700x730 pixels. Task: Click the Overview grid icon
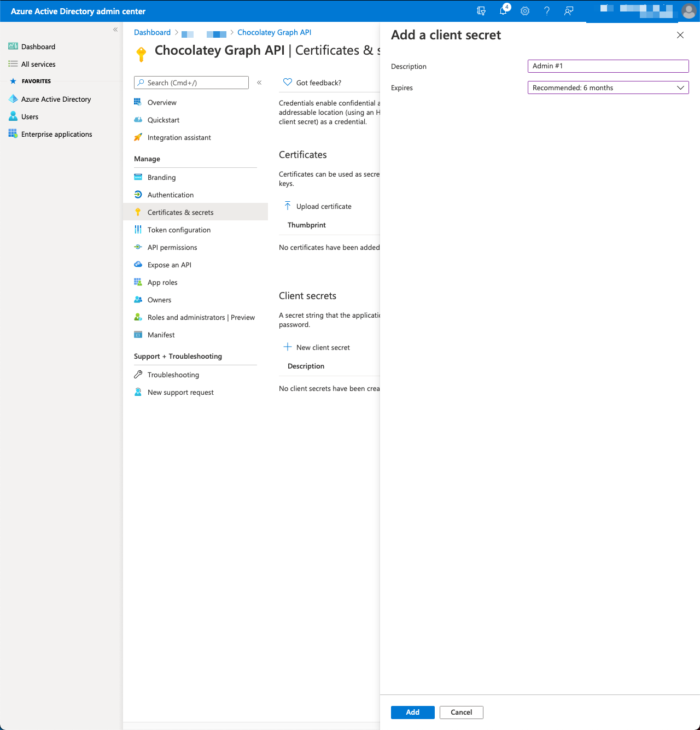(x=138, y=102)
